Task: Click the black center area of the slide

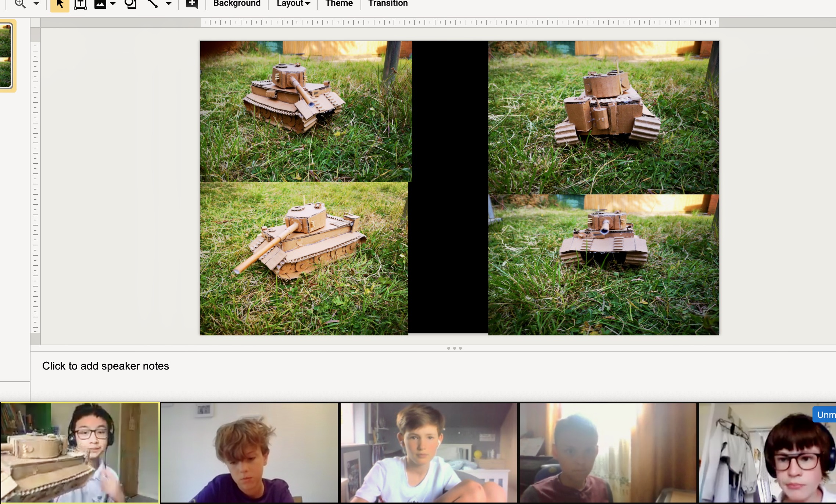Action: [x=450, y=187]
